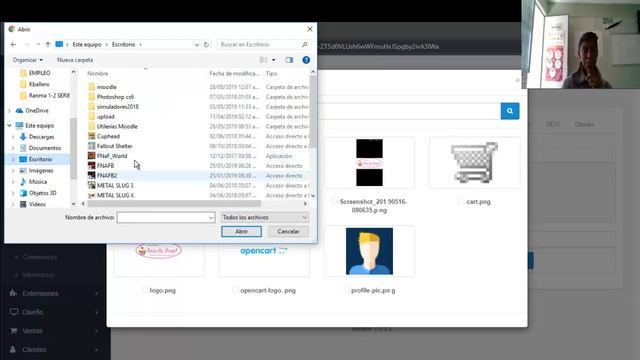Viewport: 640px width, 360px height.
Task: Check the opencart-logo.png checkbox
Action: pos(235,290)
